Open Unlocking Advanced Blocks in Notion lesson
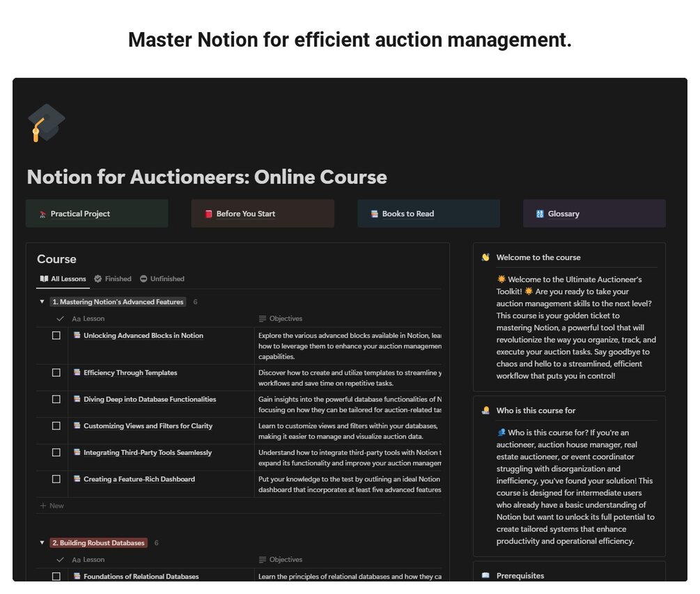Viewport: 700px width, 594px height. click(143, 336)
